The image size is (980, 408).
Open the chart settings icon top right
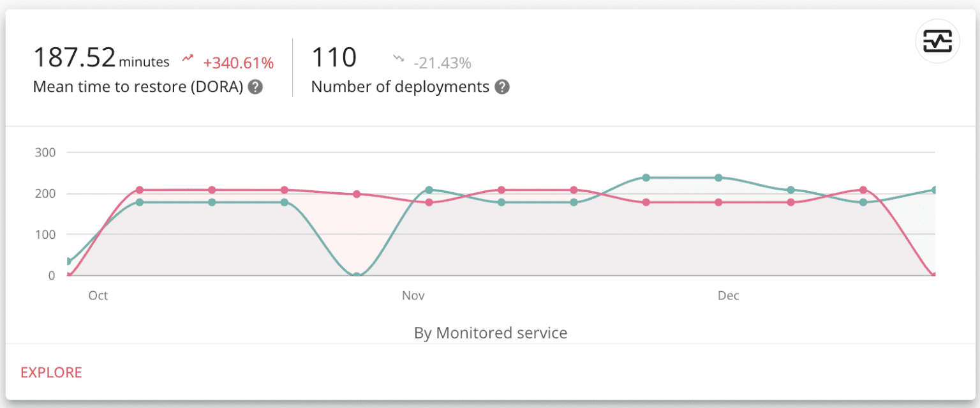937,41
